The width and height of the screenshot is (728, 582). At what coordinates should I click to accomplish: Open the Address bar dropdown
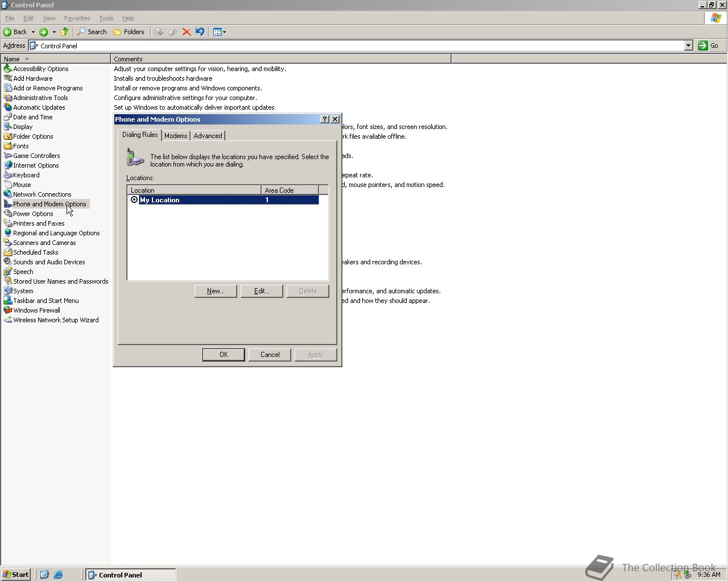[688, 45]
